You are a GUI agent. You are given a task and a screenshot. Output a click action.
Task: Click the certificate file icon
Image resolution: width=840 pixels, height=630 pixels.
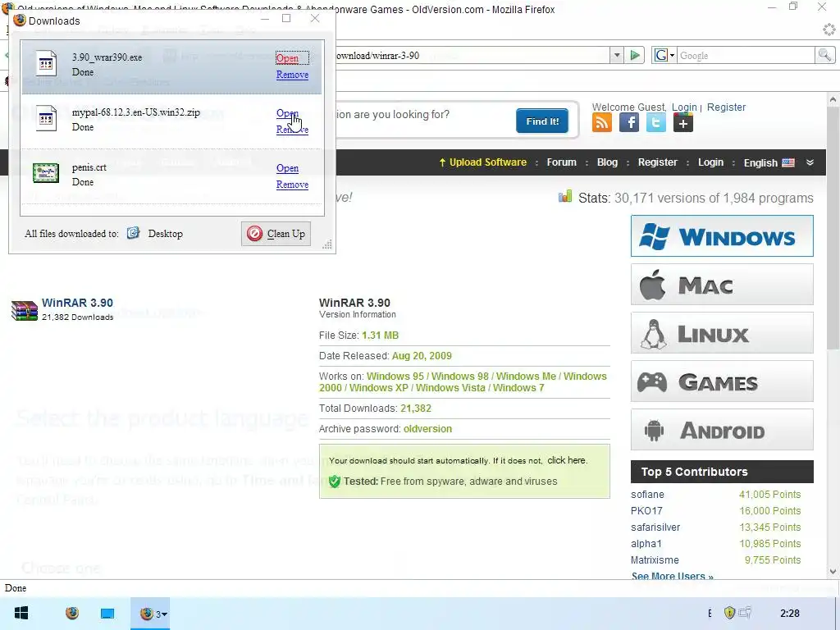coord(46,173)
